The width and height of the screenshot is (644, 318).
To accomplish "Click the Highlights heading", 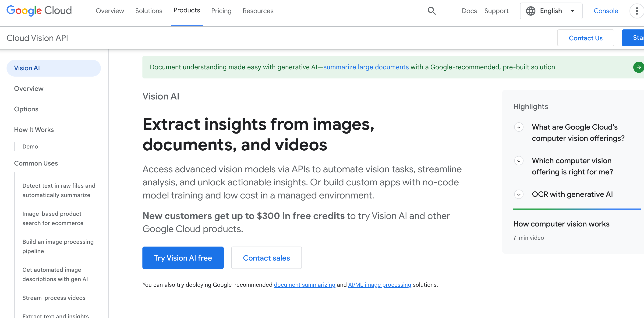I will [531, 106].
